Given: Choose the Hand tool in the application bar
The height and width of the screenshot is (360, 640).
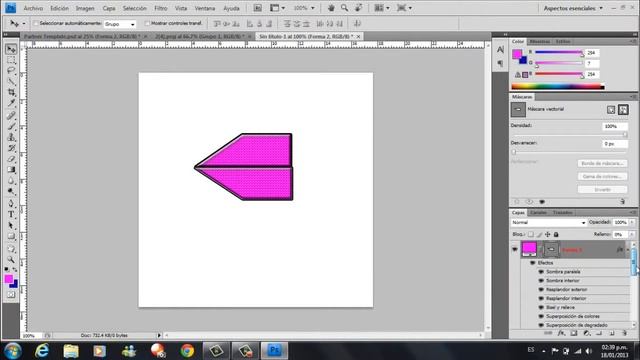Looking at the screenshot, I should tap(331, 8).
